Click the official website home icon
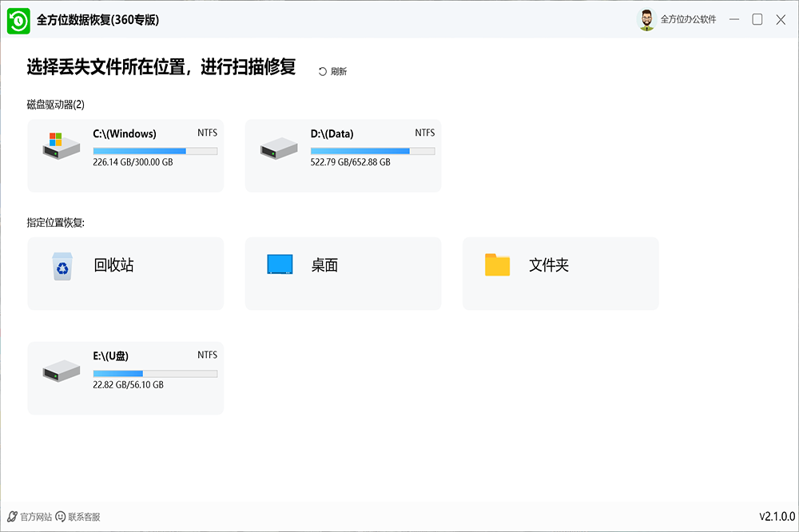 (12, 517)
